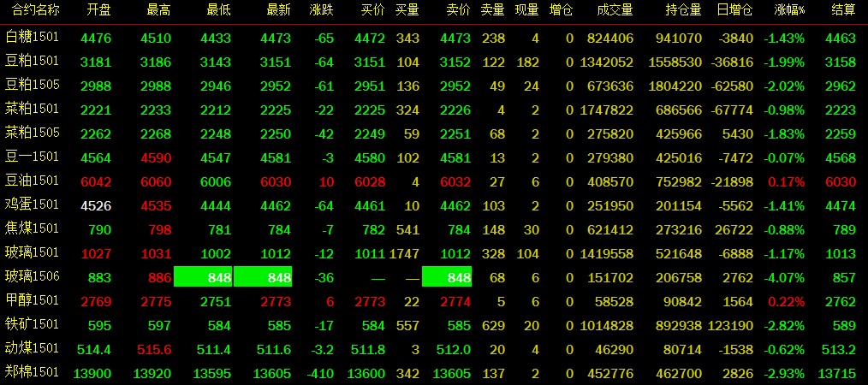
Task: Select the 郑棉1501 contract row
Action: pos(434,373)
